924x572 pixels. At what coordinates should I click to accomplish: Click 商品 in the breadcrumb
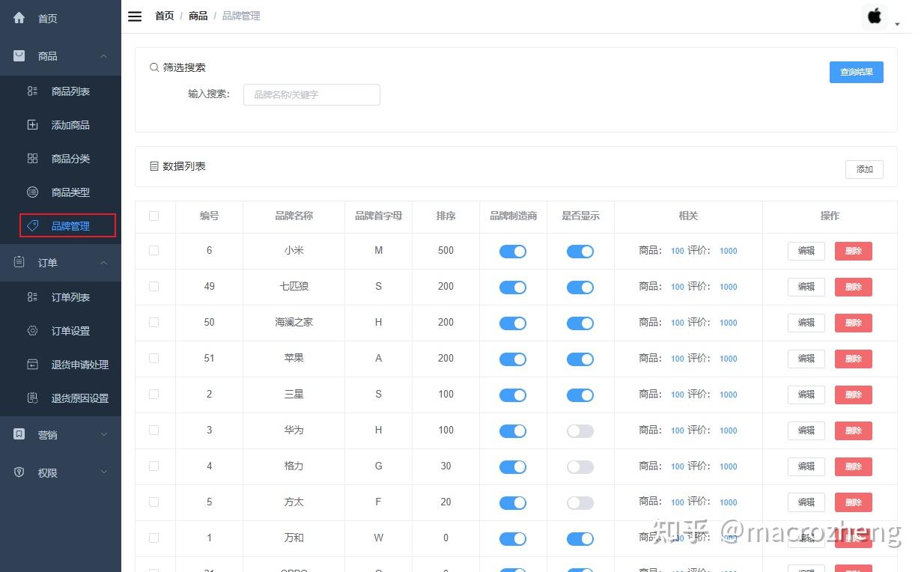coord(198,16)
